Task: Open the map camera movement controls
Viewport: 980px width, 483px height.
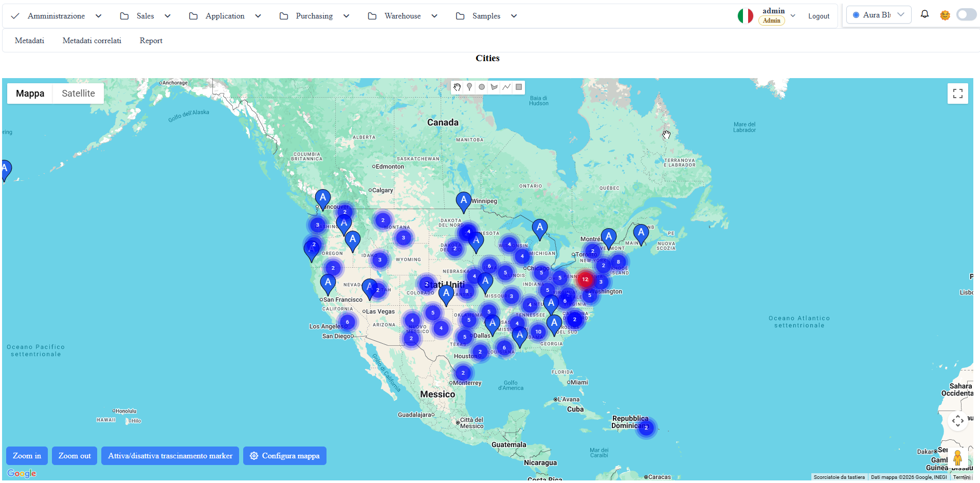Action: (957, 421)
